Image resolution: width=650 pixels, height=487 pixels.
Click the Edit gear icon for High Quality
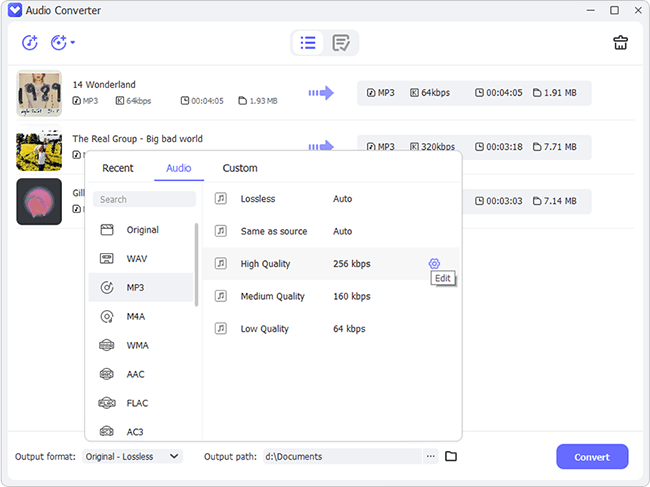[x=434, y=263]
